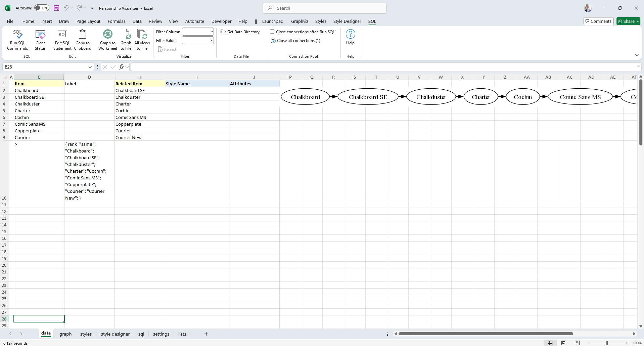Viewport: 644px width, 346px height.
Task: Click in the Search box
Action: [325, 8]
